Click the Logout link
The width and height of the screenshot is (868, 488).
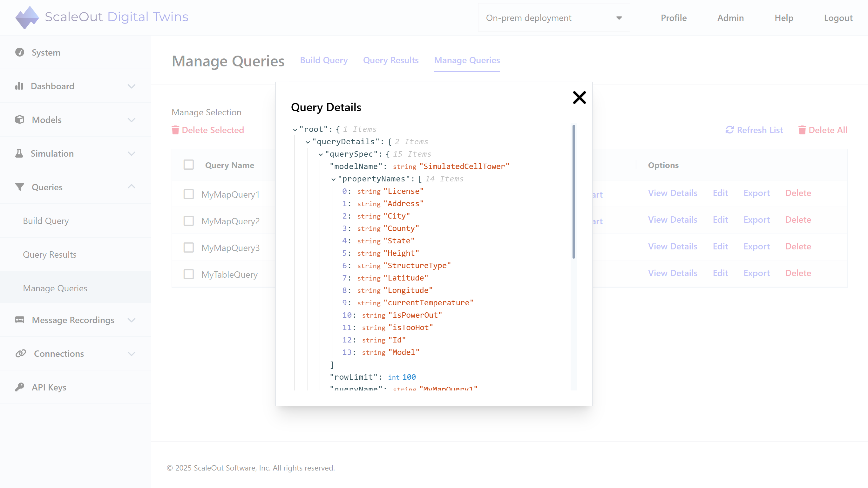(x=838, y=18)
